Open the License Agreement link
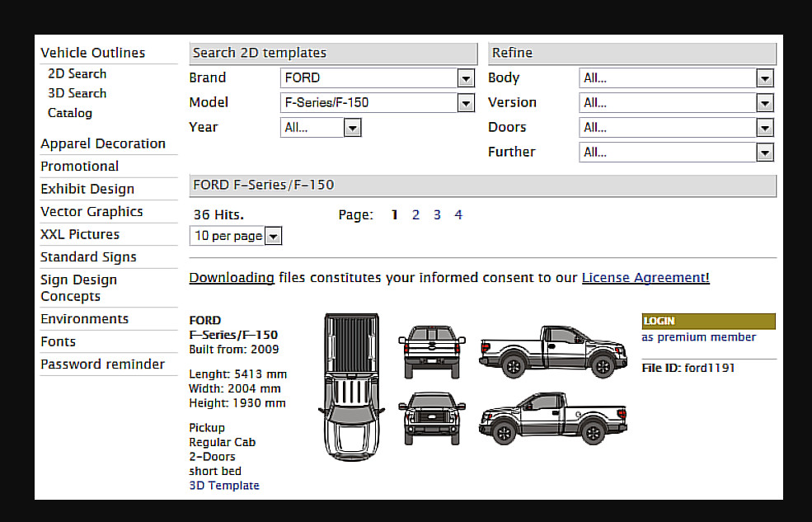The width and height of the screenshot is (812, 522). [x=645, y=278]
